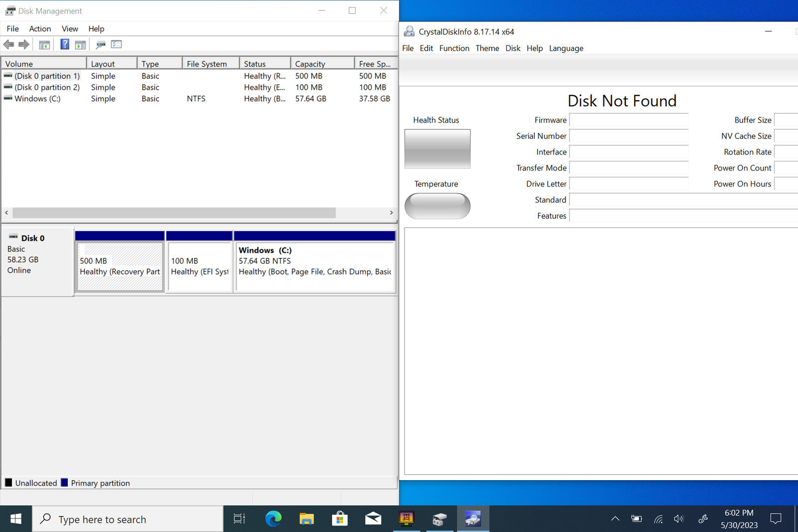Image resolution: width=798 pixels, height=532 pixels.
Task: Click the monitor app icon on the taskbar
Action: [406, 519]
